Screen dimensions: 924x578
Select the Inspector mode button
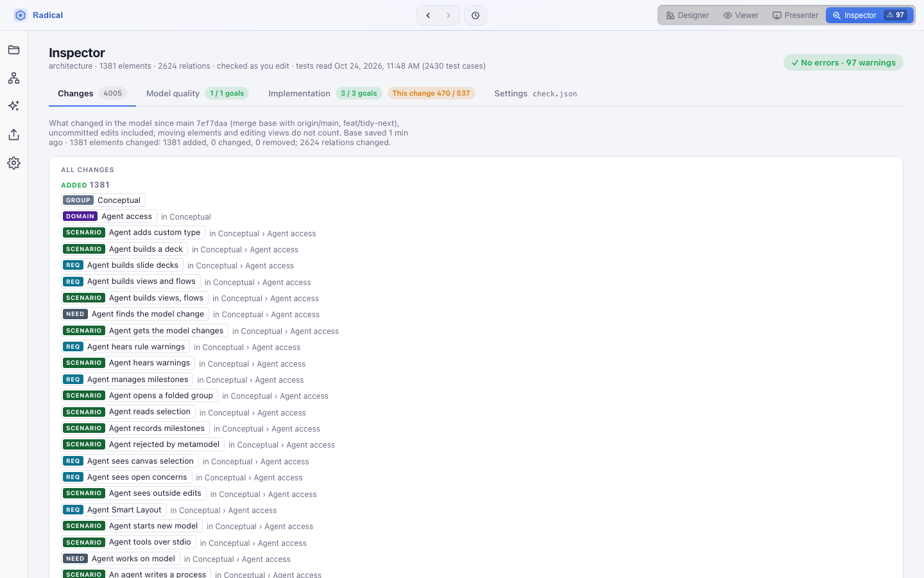(x=869, y=15)
